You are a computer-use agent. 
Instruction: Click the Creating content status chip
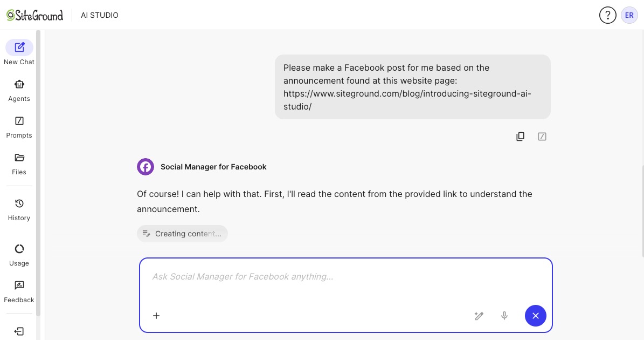pos(182,233)
